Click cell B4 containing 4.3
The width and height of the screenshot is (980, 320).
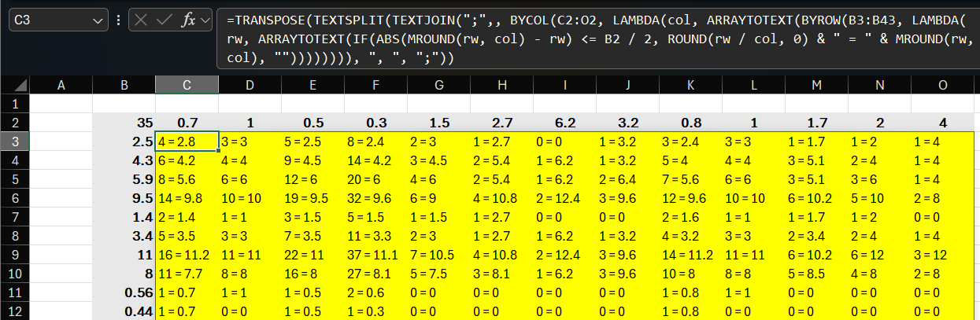pyautogui.click(x=124, y=160)
